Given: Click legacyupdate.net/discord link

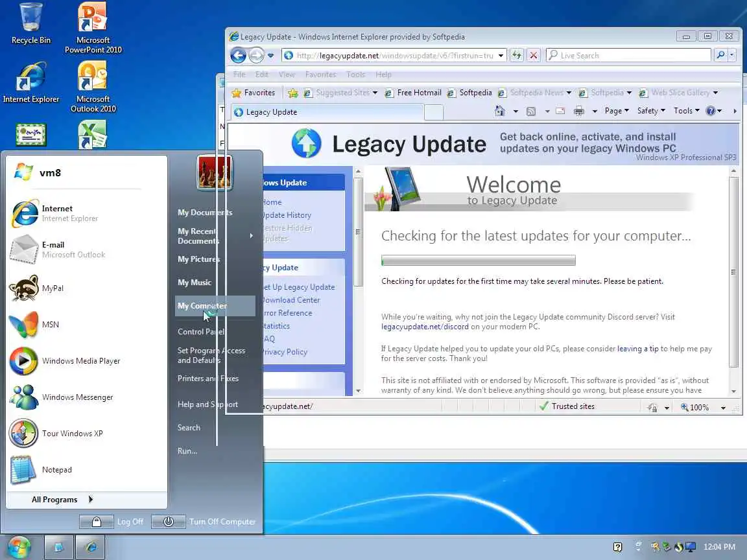Looking at the screenshot, I should tap(425, 327).
